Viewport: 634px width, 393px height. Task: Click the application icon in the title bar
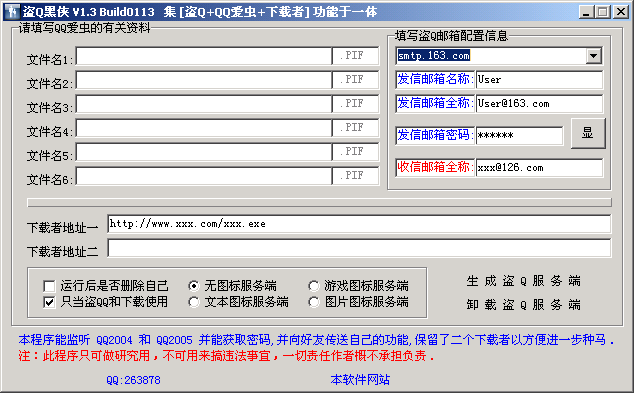(x=12, y=11)
